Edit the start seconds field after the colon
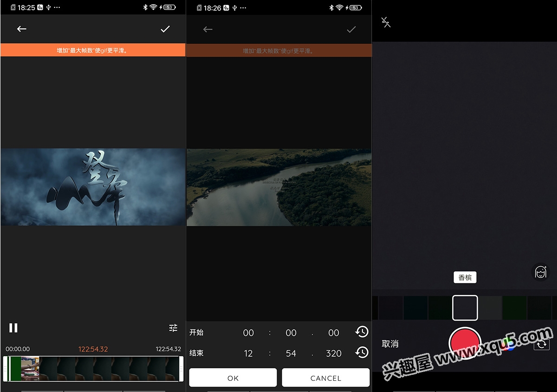The image size is (557, 392). (x=291, y=333)
